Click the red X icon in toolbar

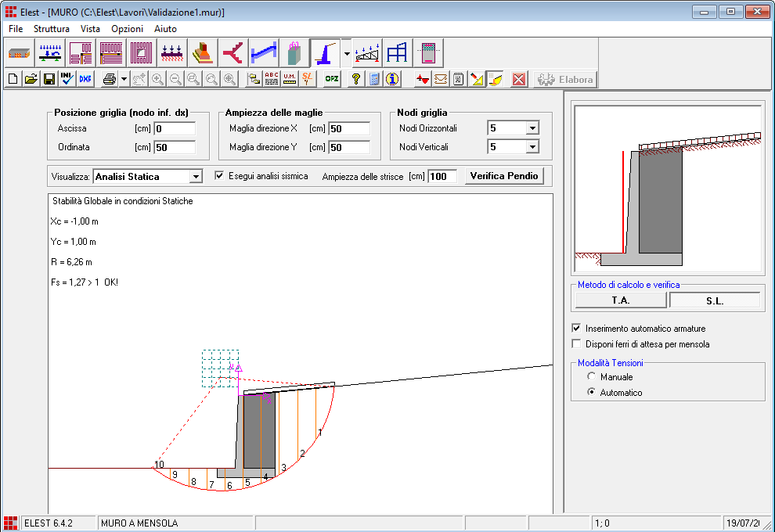pyautogui.click(x=518, y=79)
